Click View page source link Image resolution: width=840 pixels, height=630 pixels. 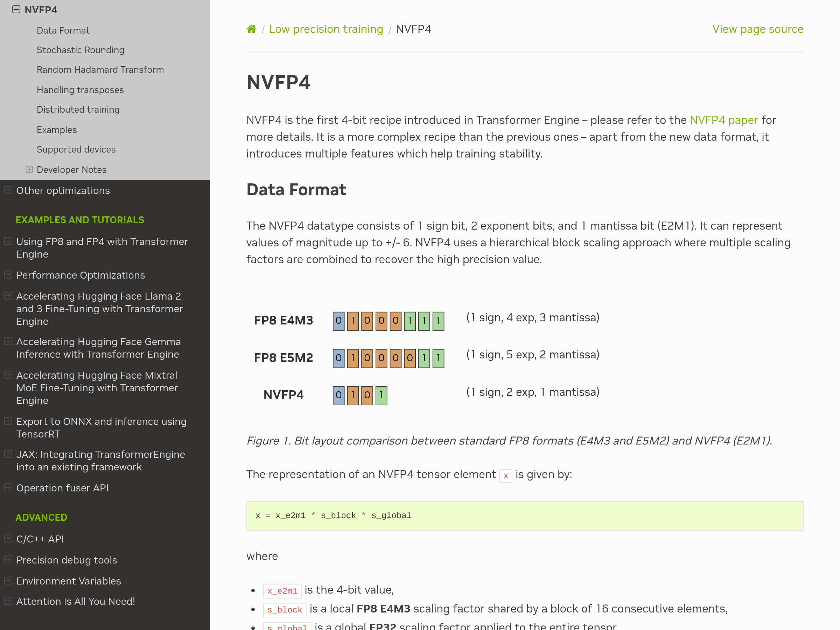pyautogui.click(x=758, y=29)
